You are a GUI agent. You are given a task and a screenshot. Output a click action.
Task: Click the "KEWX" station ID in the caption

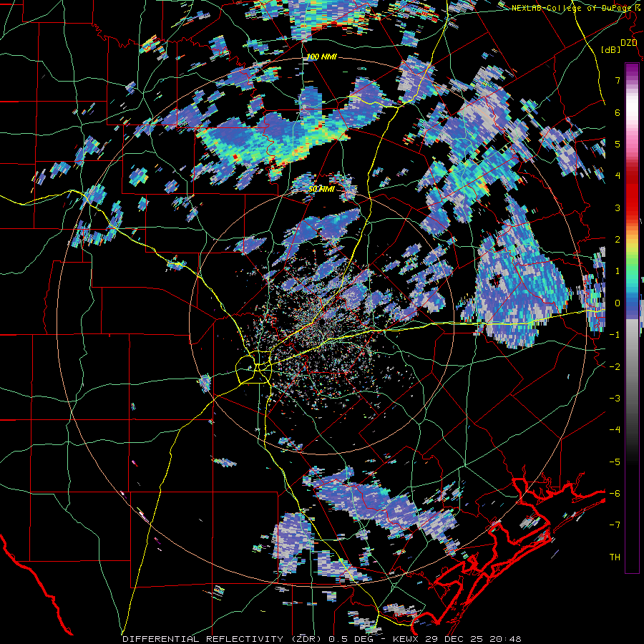click(x=406, y=639)
